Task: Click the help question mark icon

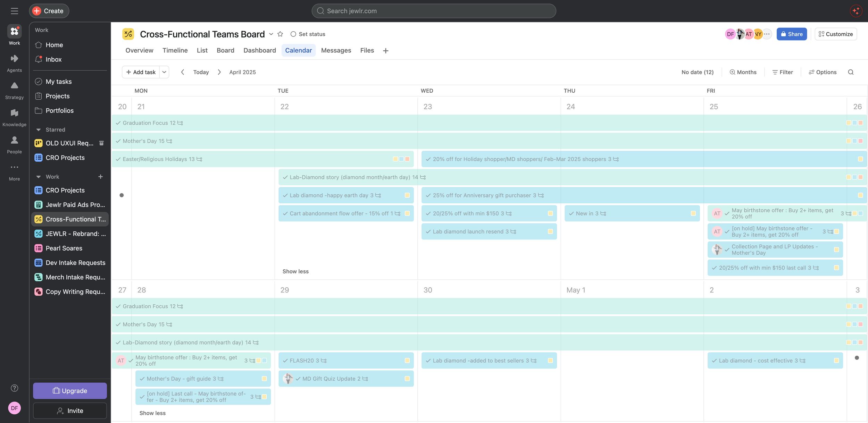Action: tap(14, 388)
